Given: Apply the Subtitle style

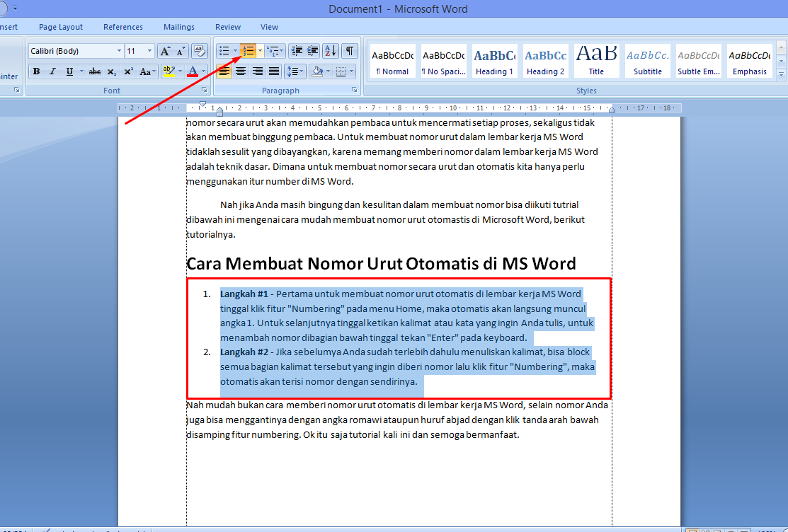Looking at the screenshot, I should click(648, 61).
